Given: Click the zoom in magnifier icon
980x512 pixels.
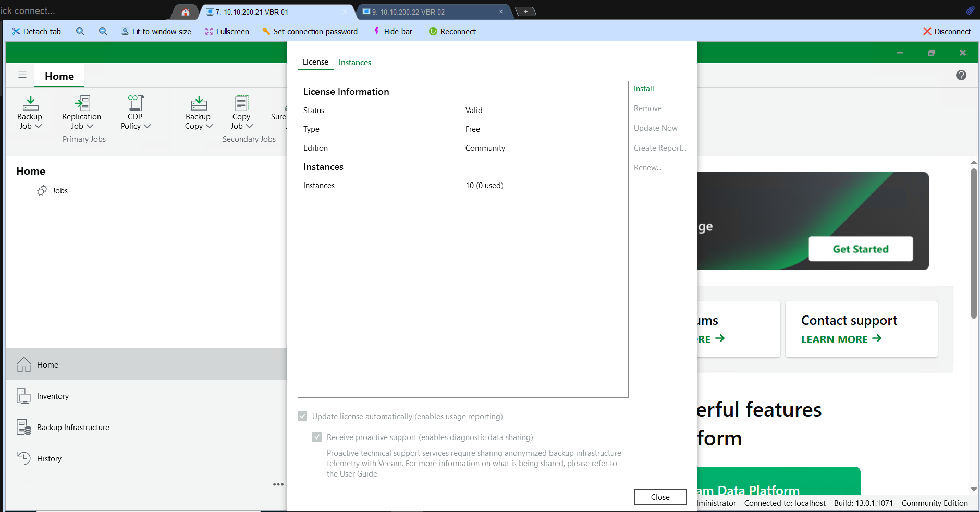Looking at the screenshot, I should [80, 31].
